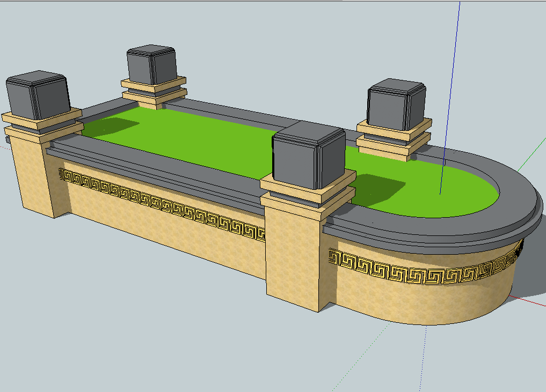Select the Greek key frieze on the straight wall
Screen dimensions: 546x392
point(162,204)
